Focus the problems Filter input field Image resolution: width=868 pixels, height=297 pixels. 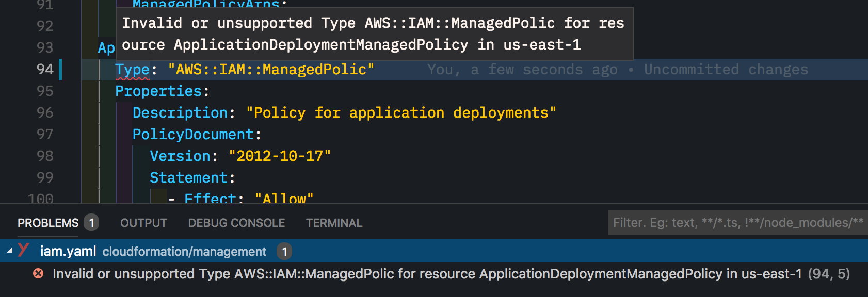(737, 223)
